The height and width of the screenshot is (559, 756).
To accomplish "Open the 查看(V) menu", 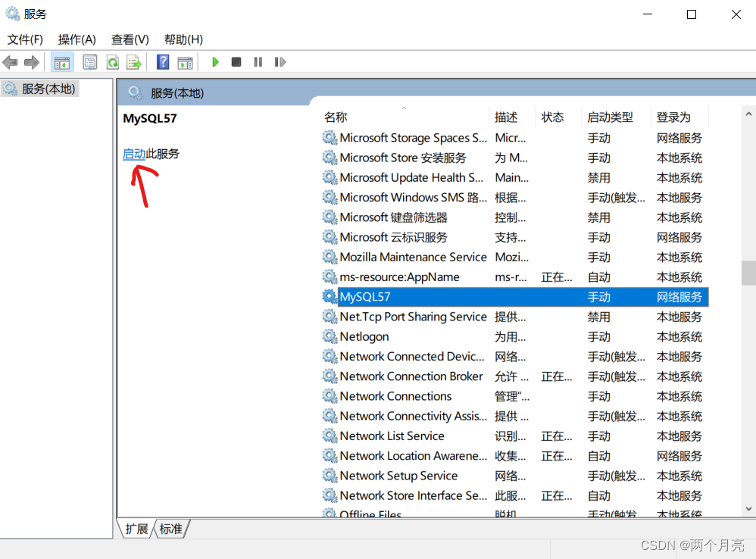I will [130, 39].
